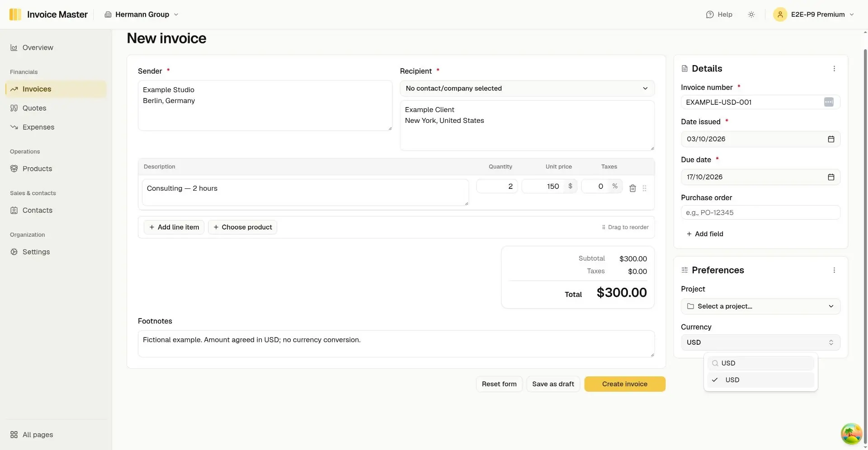Click Reset form button
The width and height of the screenshot is (868, 450).
[x=499, y=384]
